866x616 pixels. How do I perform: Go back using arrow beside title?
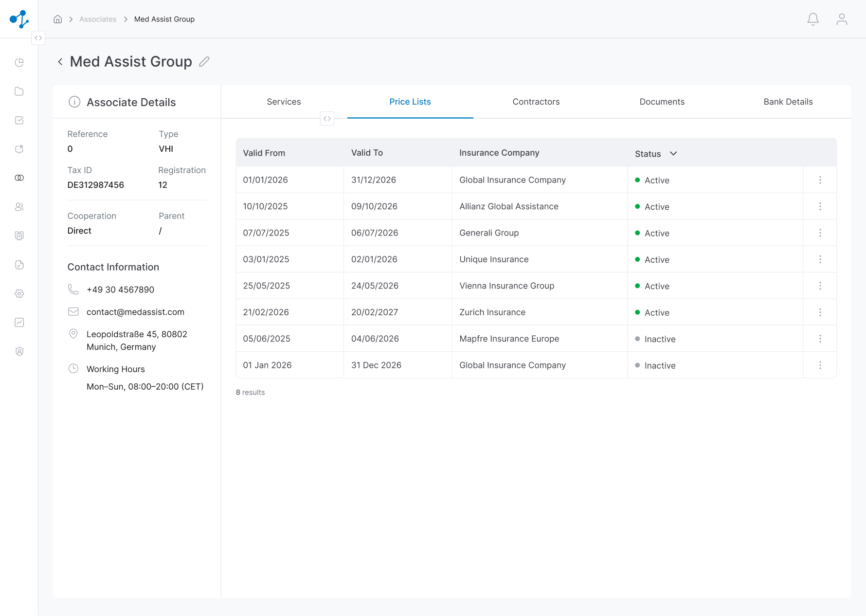60,61
